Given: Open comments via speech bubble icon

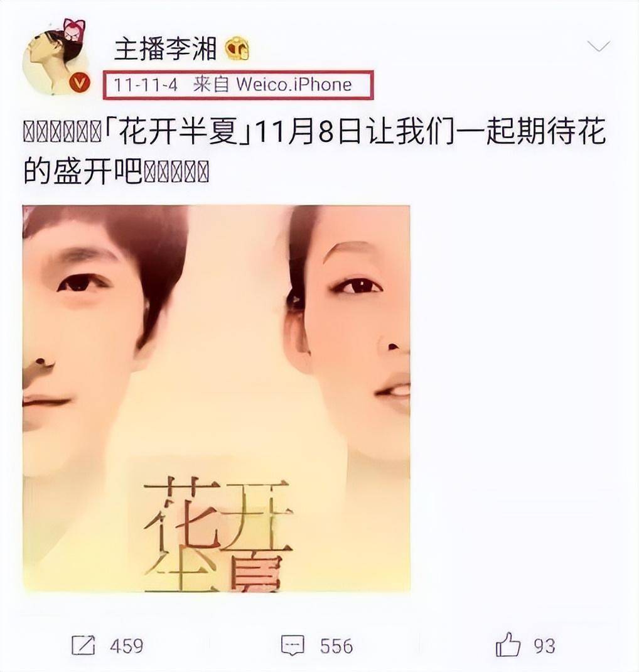Looking at the screenshot, I should coord(293,645).
